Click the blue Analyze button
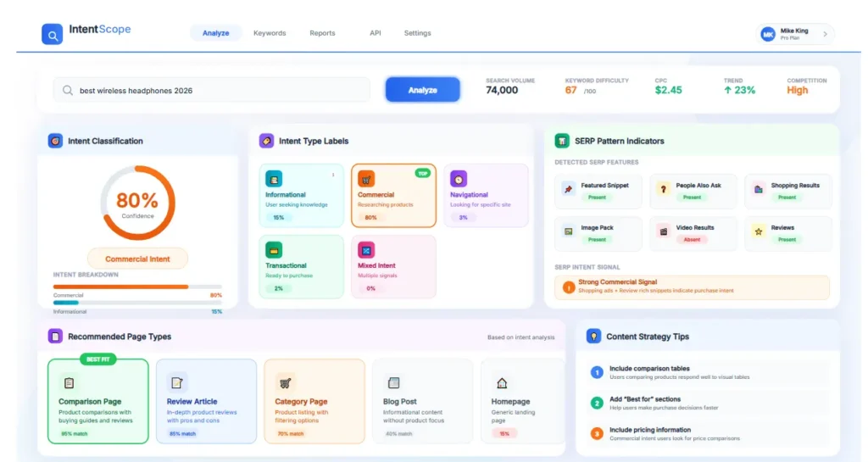 (422, 90)
